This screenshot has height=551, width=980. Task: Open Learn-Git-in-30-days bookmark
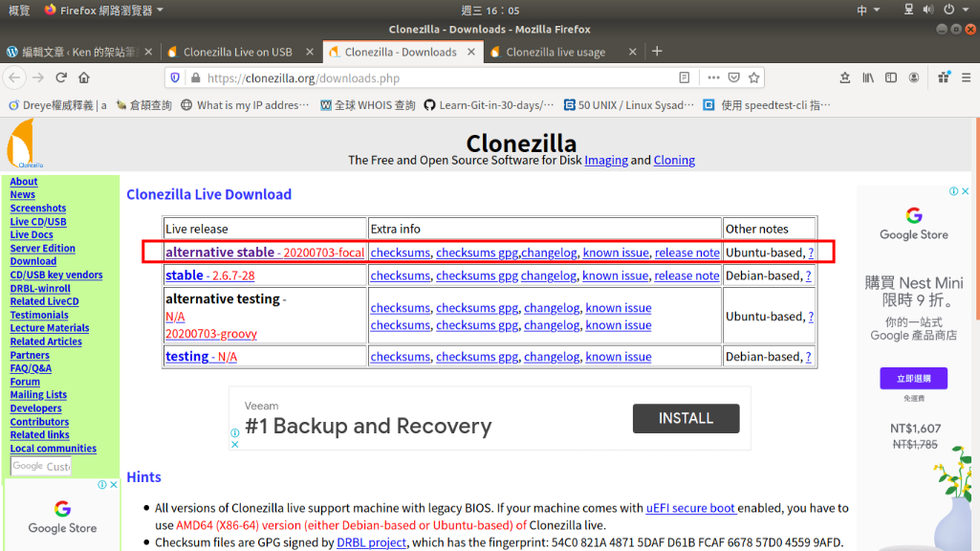489,105
